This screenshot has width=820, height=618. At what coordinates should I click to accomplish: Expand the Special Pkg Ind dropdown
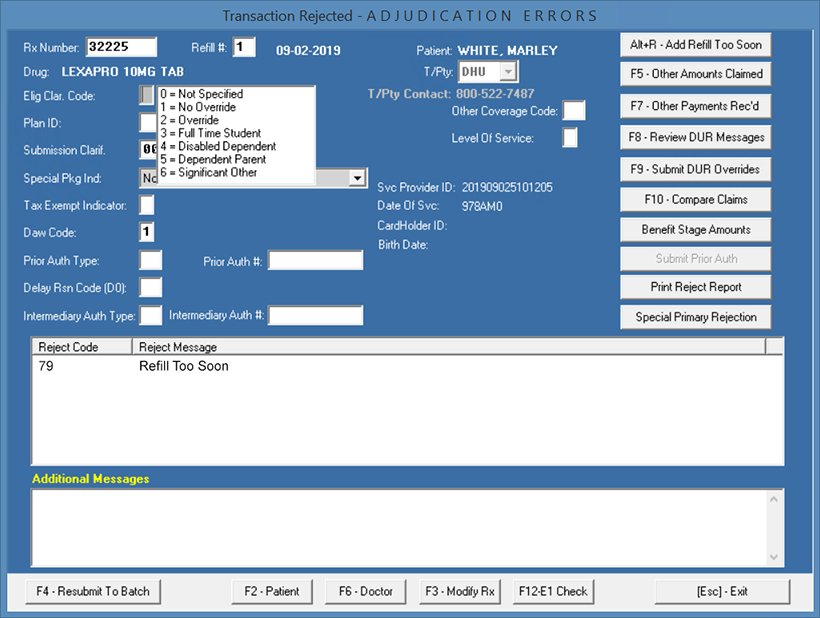coord(355,177)
